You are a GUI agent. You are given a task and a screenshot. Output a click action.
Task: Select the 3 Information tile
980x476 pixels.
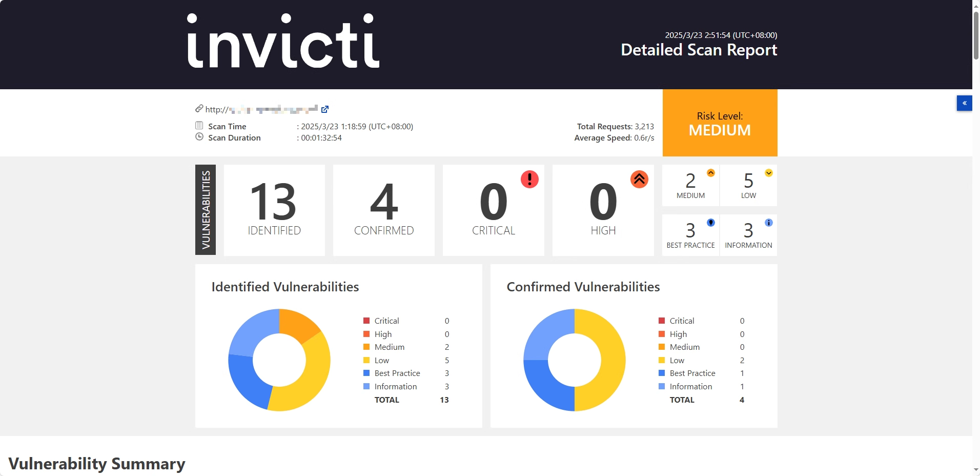click(x=748, y=235)
